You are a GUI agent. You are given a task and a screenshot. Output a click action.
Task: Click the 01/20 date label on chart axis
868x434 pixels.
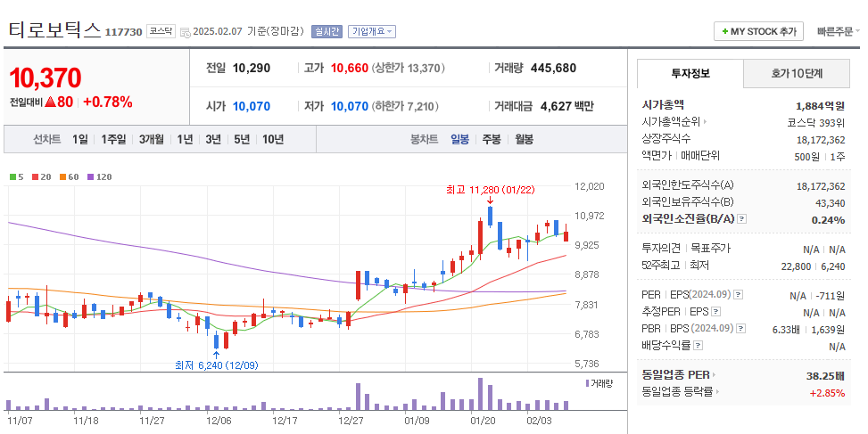[x=483, y=421]
